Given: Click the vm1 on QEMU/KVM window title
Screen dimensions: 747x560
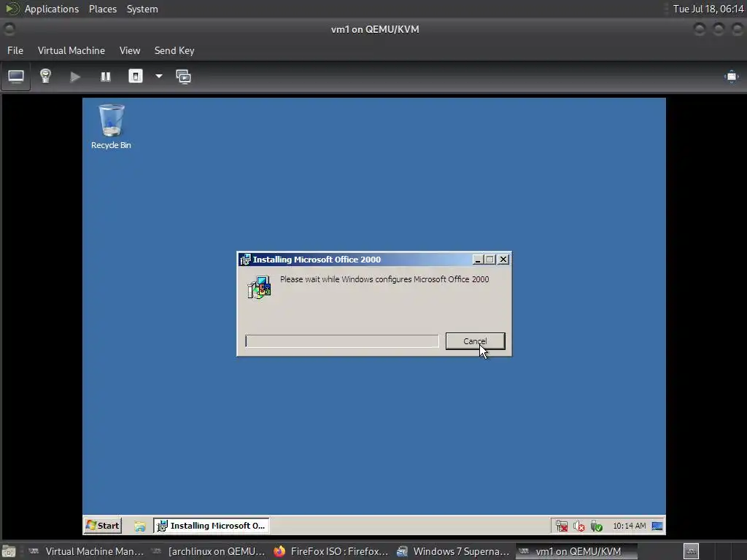Looking at the screenshot, I should coord(375,29).
